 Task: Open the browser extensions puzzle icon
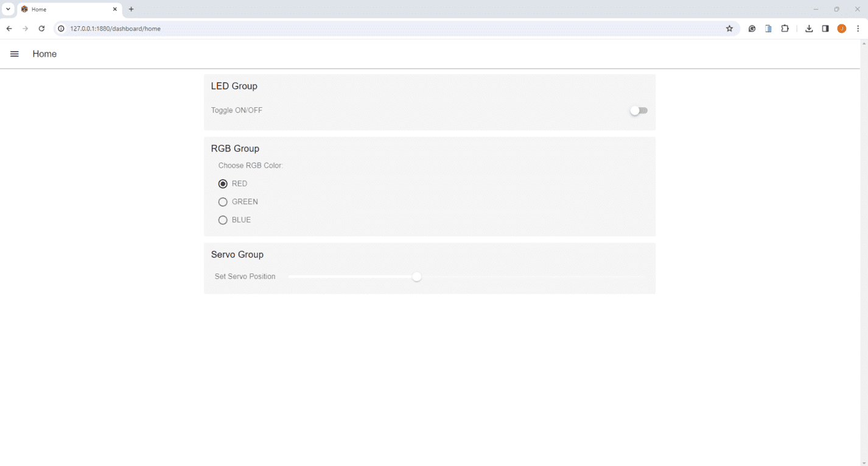point(785,29)
